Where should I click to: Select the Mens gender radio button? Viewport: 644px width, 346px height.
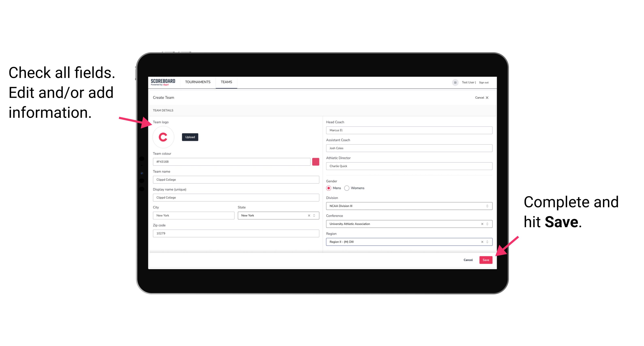tap(328, 188)
